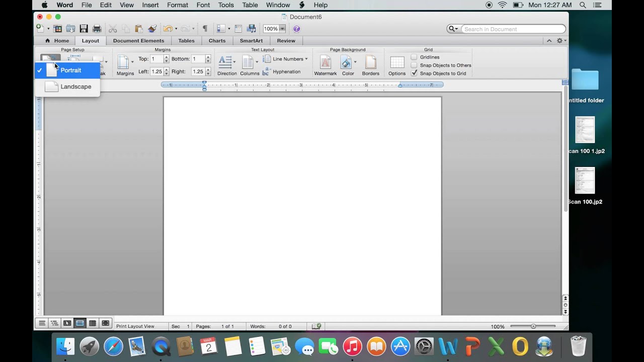Enable the Gridlines checkbox

coord(414,57)
